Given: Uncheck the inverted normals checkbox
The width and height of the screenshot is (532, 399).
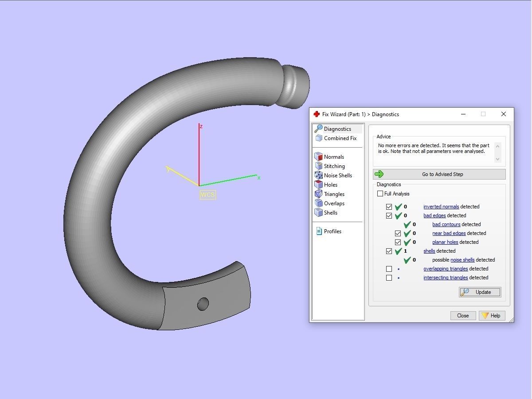Looking at the screenshot, I should click(389, 207).
